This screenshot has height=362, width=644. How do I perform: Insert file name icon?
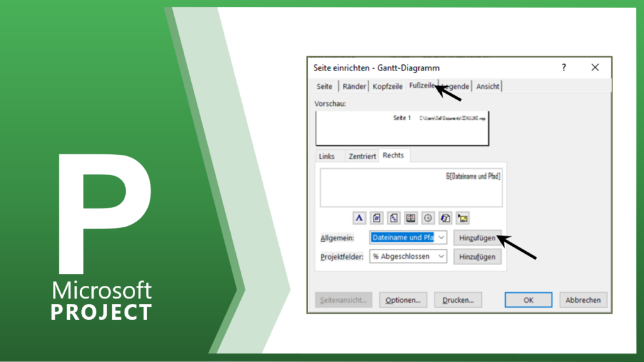tap(445, 218)
